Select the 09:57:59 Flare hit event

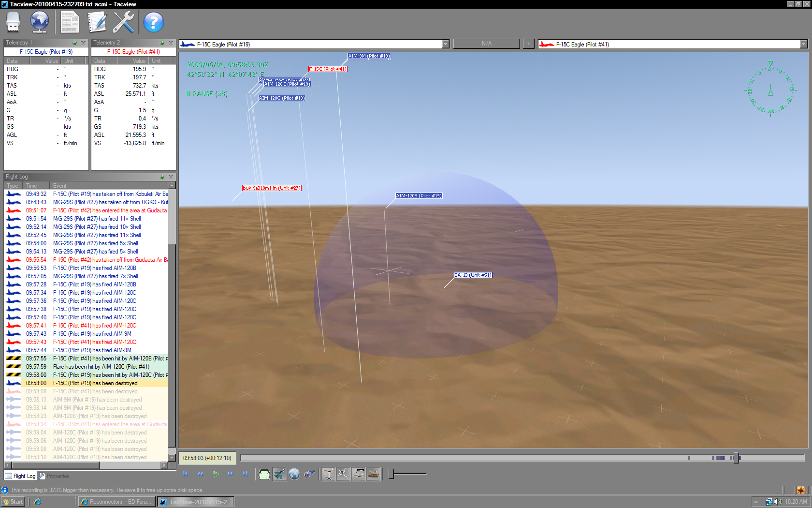click(x=87, y=367)
